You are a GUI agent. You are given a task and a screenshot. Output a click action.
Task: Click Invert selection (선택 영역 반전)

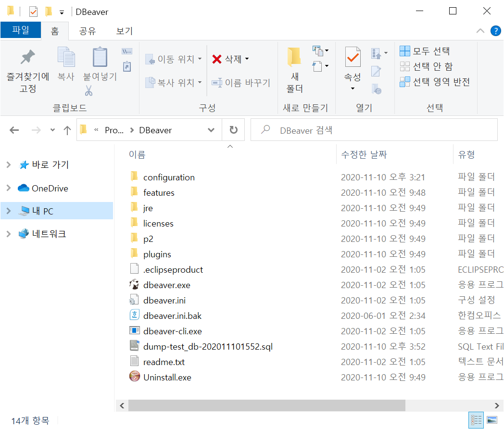coord(435,82)
